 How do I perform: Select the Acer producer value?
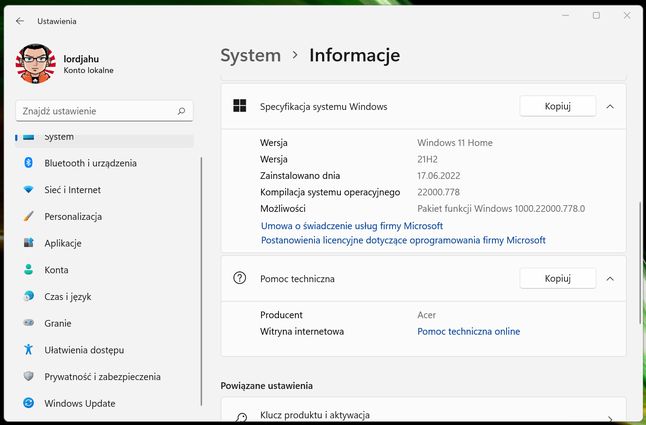426,315
